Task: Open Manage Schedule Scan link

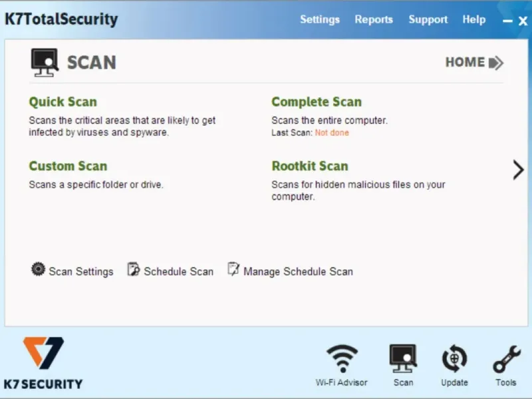Action: 298,271
